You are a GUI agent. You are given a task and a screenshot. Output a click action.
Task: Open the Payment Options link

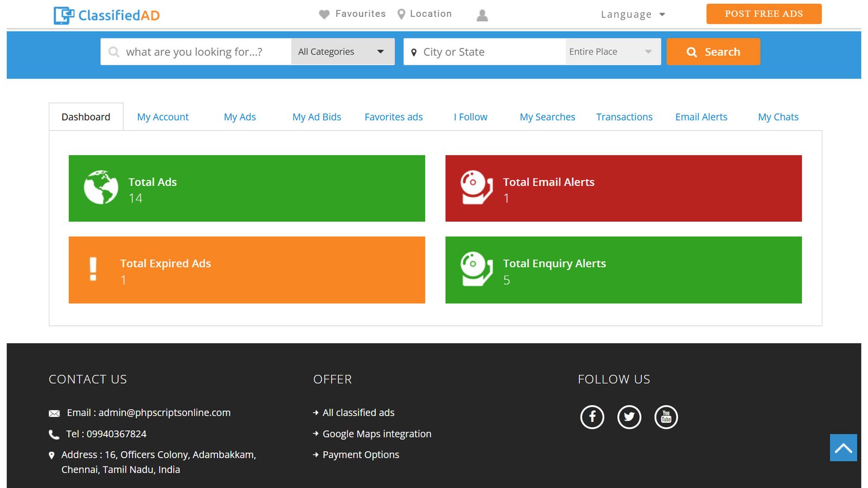tap(361, 455)
